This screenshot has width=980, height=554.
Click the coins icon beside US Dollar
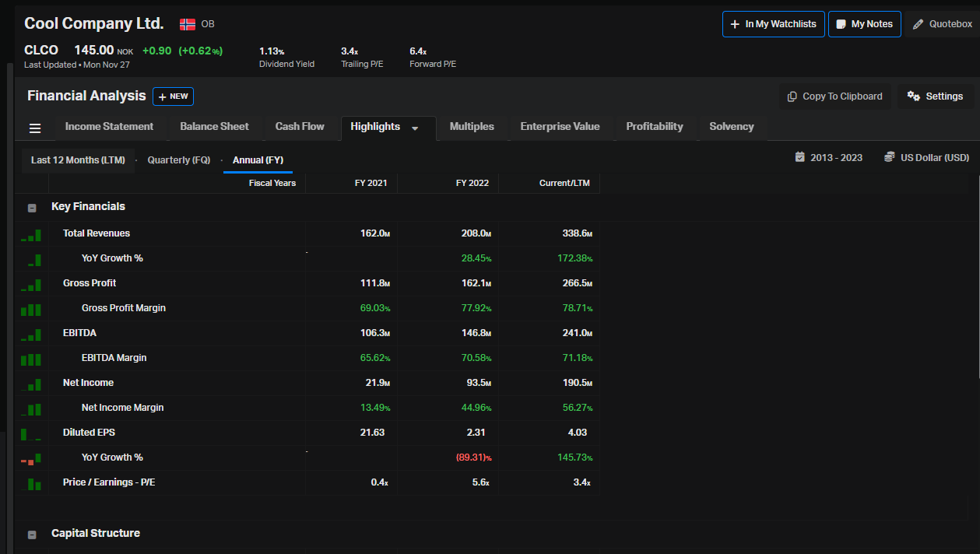pos(890,157)
